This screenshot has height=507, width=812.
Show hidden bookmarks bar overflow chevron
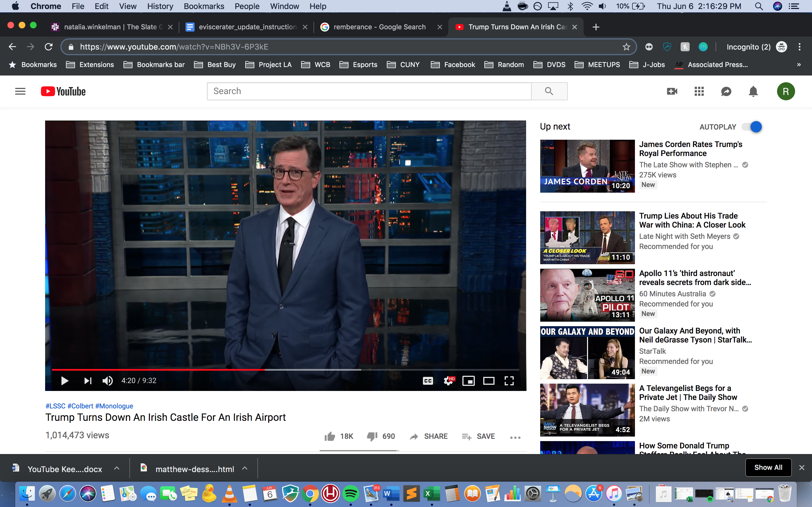point(799,65)
